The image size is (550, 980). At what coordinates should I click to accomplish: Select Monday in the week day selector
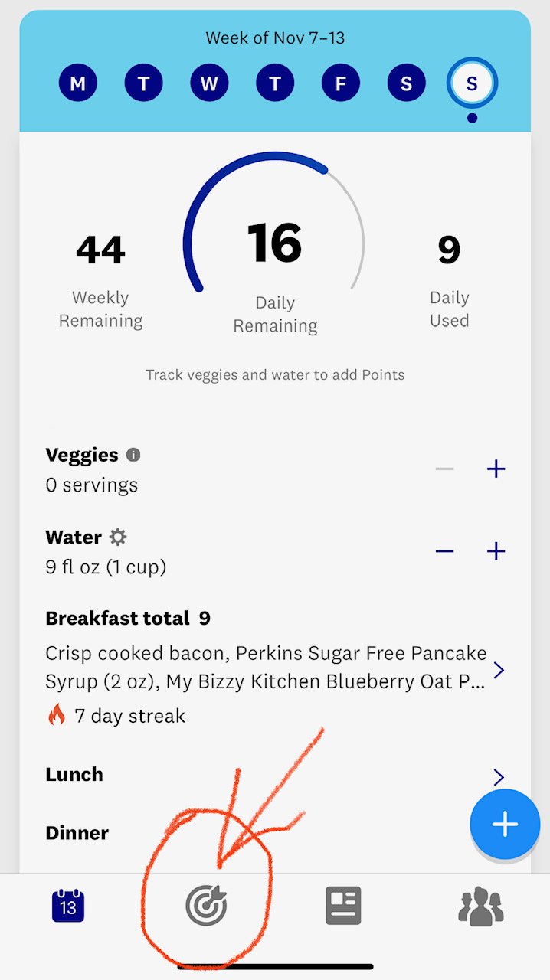point(77,83)
